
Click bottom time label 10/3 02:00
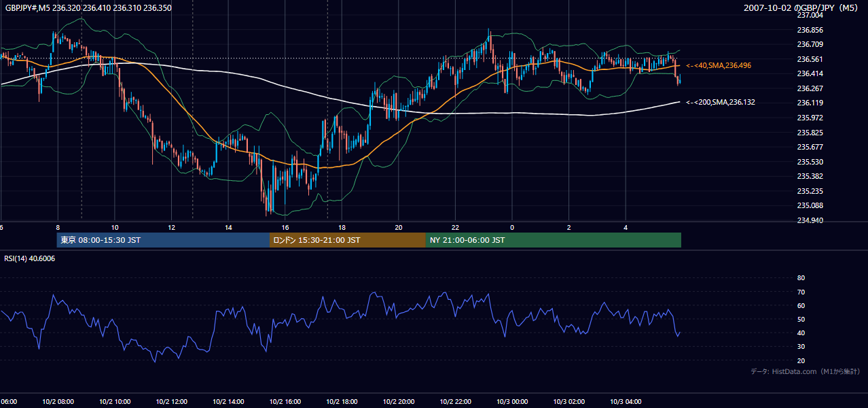(x=569, y=402)
